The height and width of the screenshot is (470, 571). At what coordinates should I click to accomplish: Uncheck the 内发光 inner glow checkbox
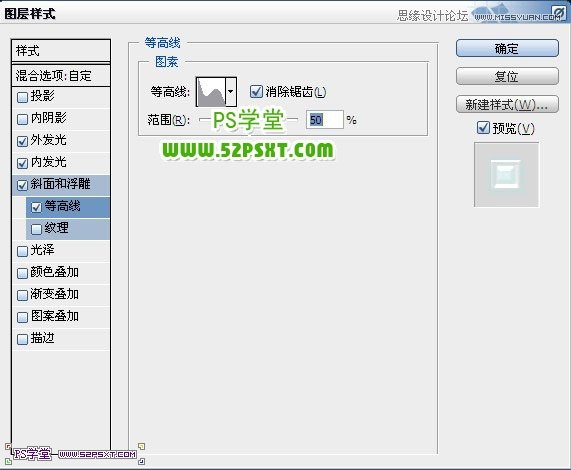(x=22, y=163)
